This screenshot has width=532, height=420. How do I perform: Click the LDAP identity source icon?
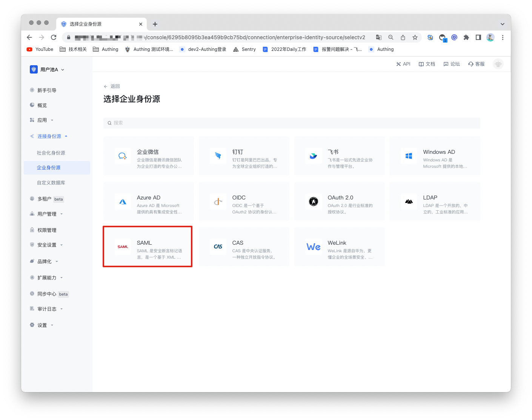tap(409, 202)
